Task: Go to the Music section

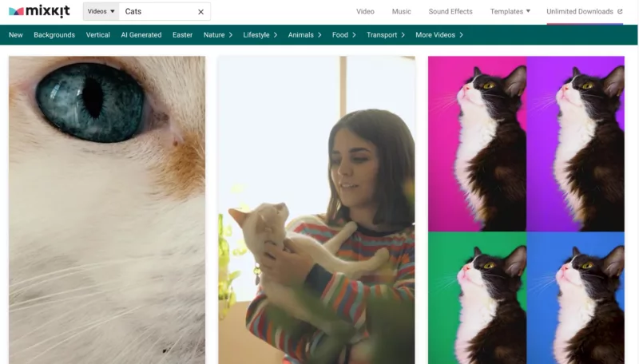Action: [402, 12]
